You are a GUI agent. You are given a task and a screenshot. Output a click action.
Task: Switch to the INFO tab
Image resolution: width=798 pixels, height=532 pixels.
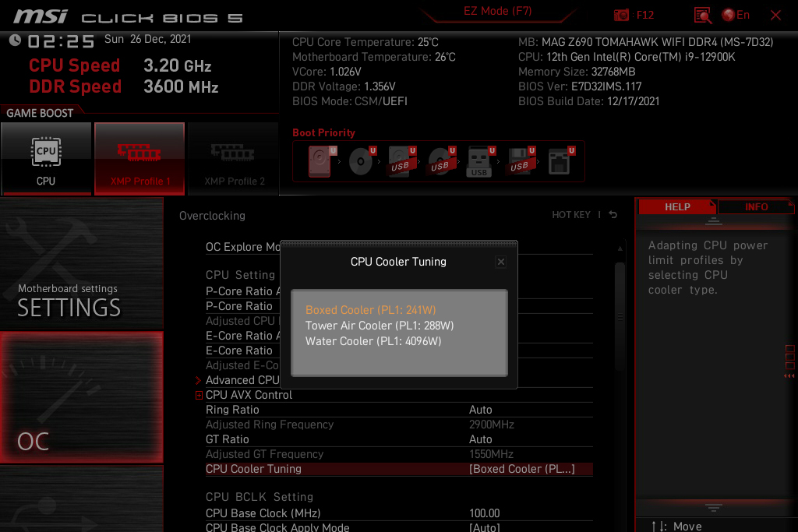(x=756, y=207)
